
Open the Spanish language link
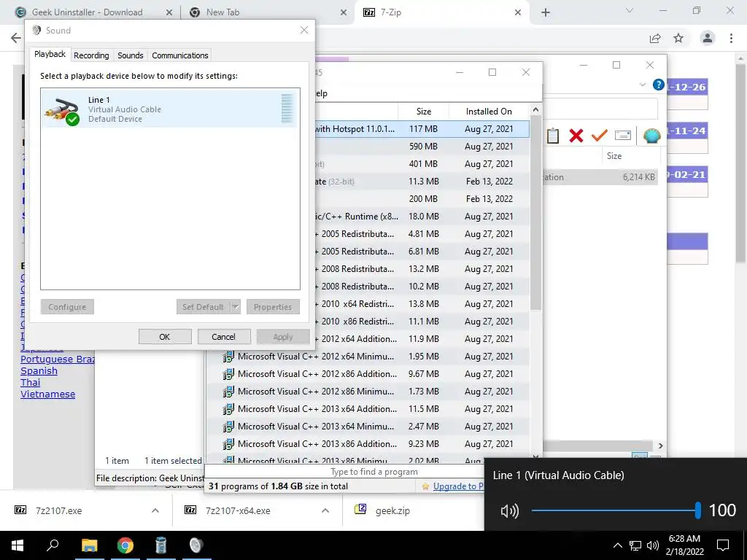[x=39, y=371]
